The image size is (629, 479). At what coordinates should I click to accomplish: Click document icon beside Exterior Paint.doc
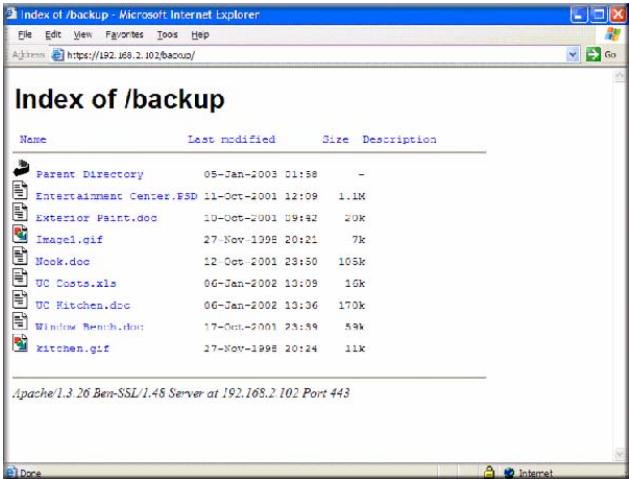click(x=20, y=211)
